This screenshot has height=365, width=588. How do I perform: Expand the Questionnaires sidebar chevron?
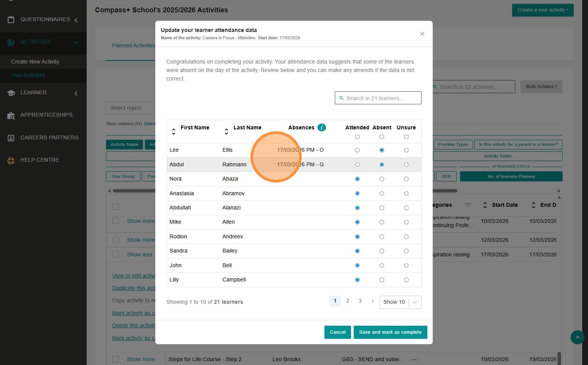pyautogui.click(x=76, y=20)
